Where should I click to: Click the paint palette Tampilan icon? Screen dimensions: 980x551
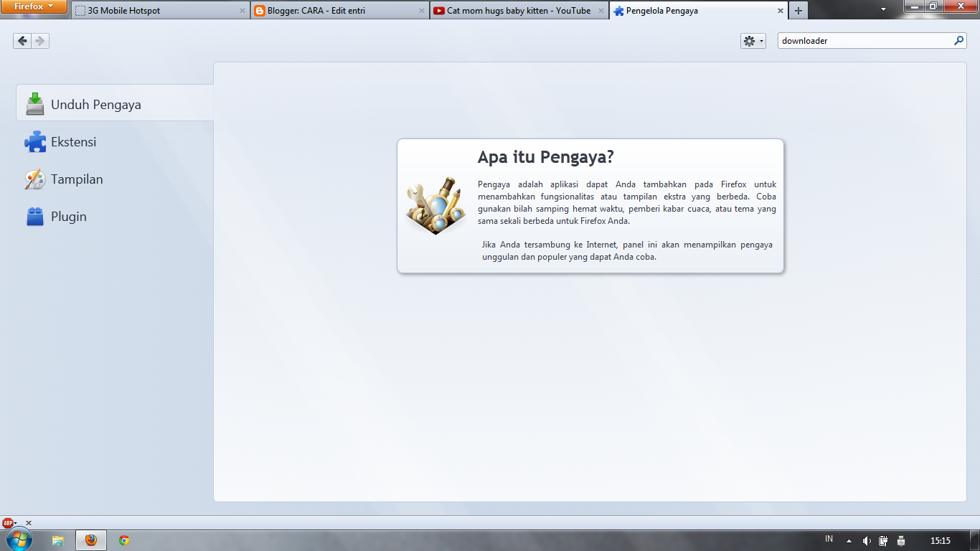35,179
